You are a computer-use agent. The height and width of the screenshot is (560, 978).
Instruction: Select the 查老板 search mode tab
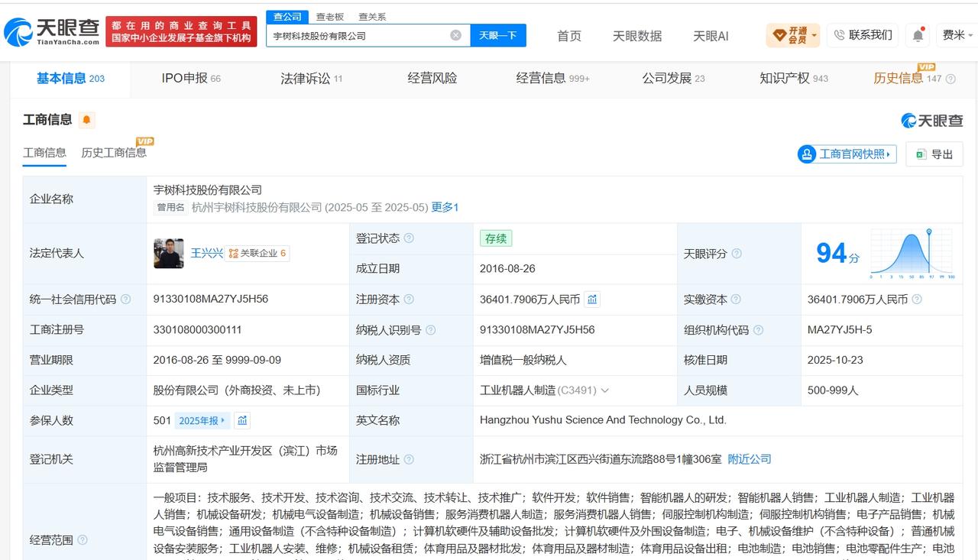pyautogui.click(x=330, y=17)
